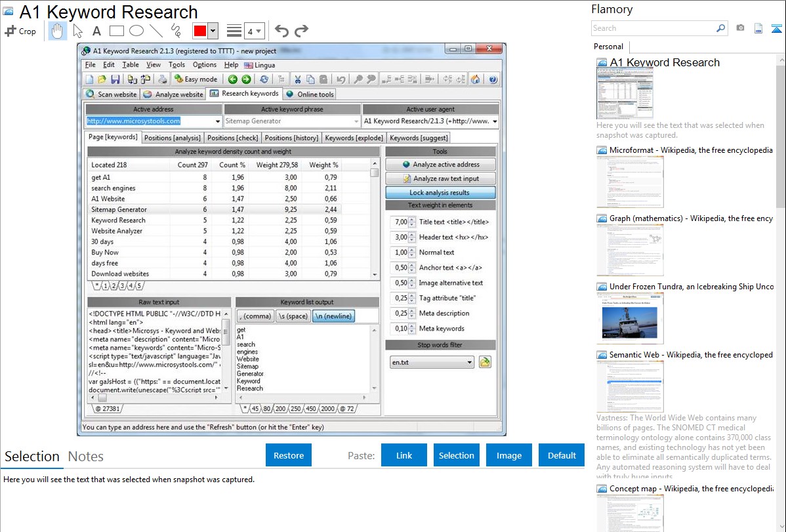Open the Semantic Web Wikipedia snapshot thumbnail
786x532 pixels.
(x=630, y=386)
